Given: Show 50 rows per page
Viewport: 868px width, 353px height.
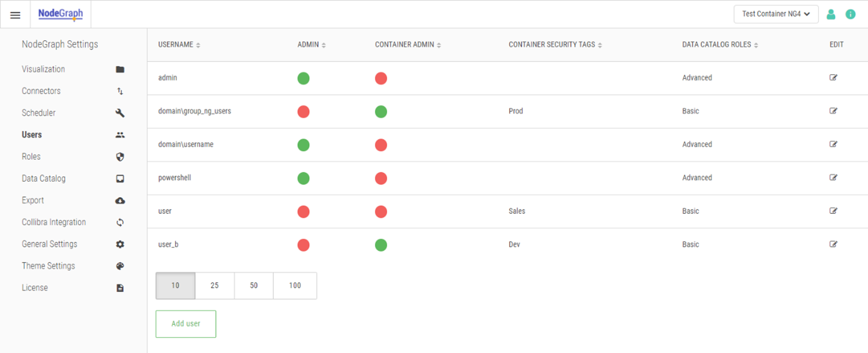Looking at the screenshot, I should click(254, 286).
